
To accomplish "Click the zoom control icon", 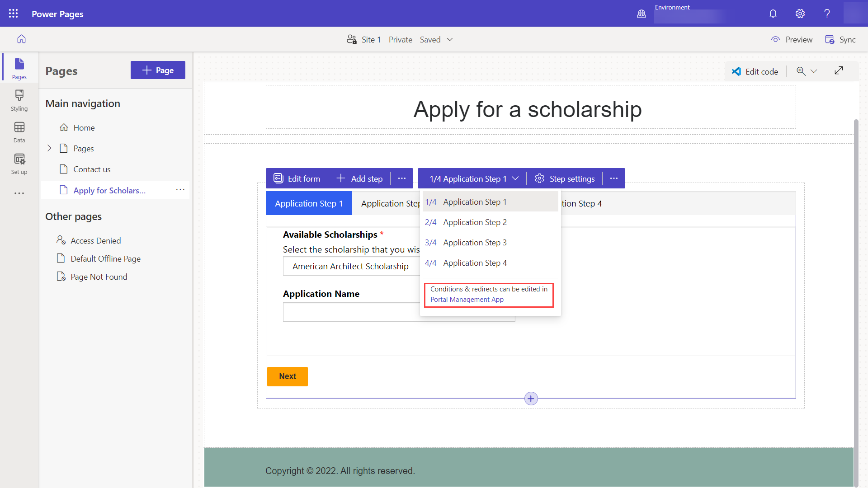I will 801,70.
